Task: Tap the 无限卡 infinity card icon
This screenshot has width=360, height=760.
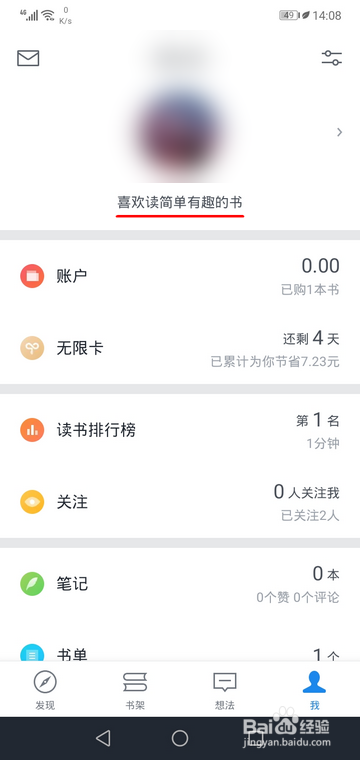Action: [32, 348]
